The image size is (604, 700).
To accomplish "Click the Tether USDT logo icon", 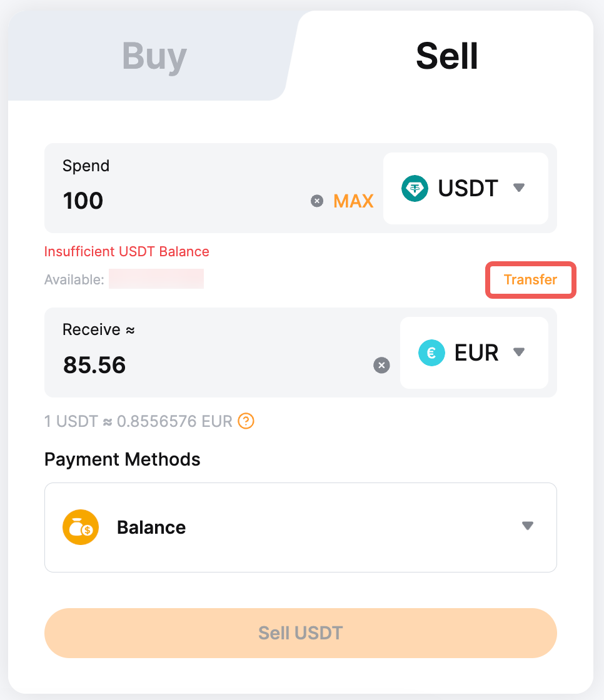I will [415, 188].
